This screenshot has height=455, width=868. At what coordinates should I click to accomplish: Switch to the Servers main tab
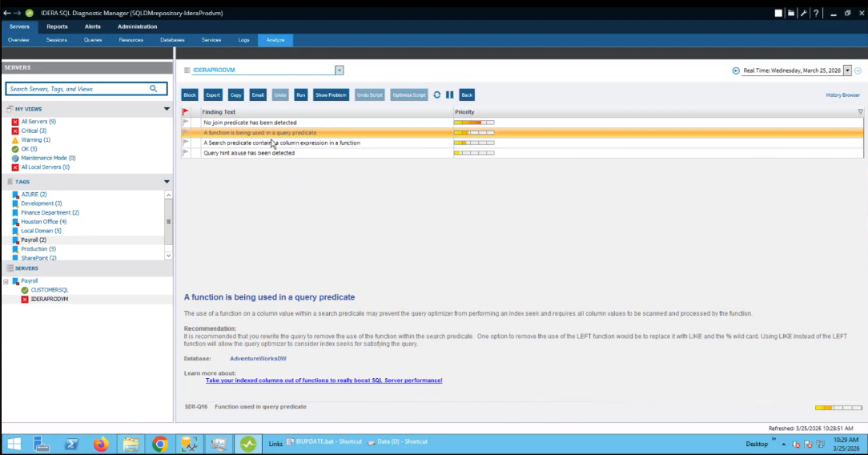tap(19, 26)
